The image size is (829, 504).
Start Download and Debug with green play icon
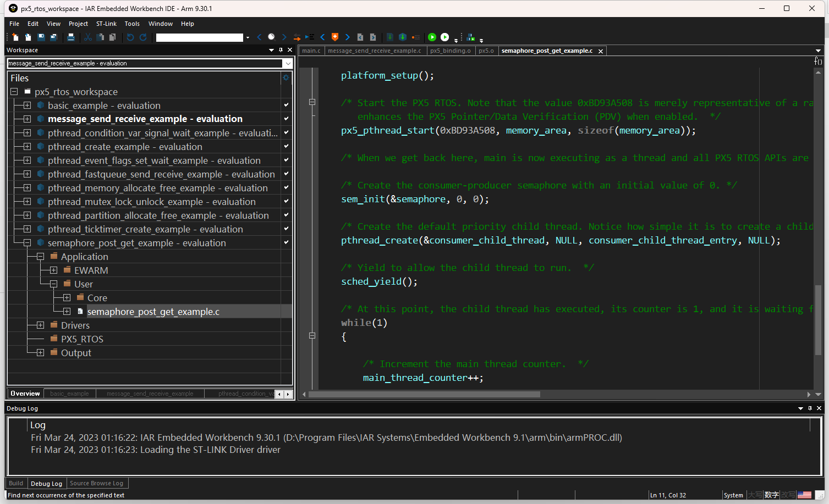pos(432,37)
